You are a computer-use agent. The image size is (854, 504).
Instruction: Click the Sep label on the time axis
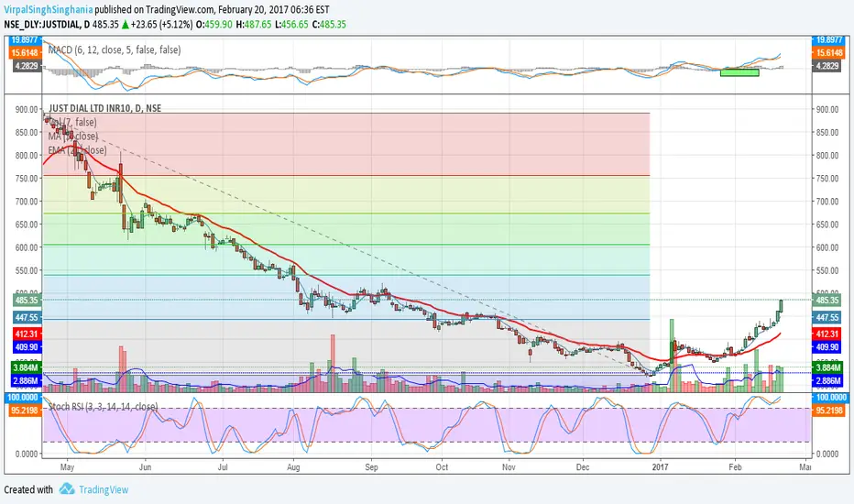(371, 467)
